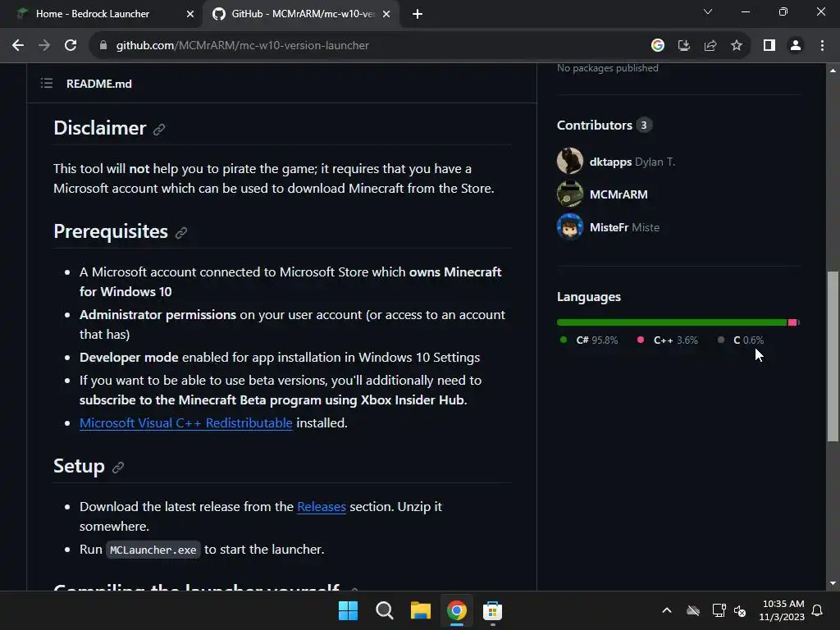This screenshot has width=840, height=630.
Task: Click OneDrive cloud tray icon
Action: pos(693,610)
